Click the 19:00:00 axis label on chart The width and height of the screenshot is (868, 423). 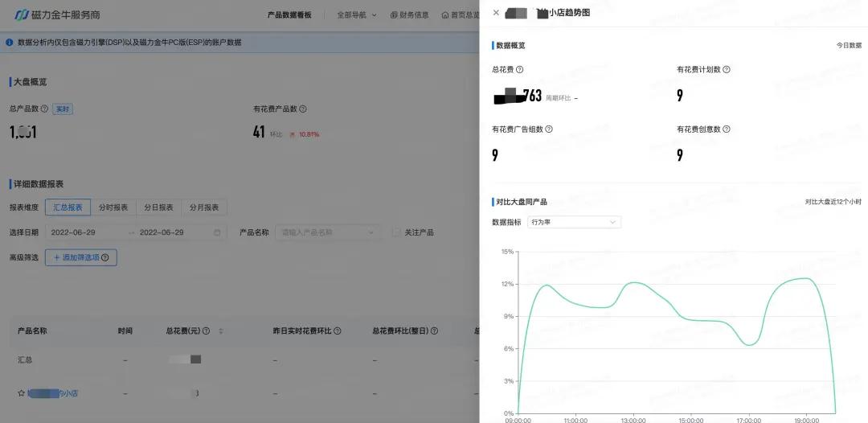[x=807, y=420]
